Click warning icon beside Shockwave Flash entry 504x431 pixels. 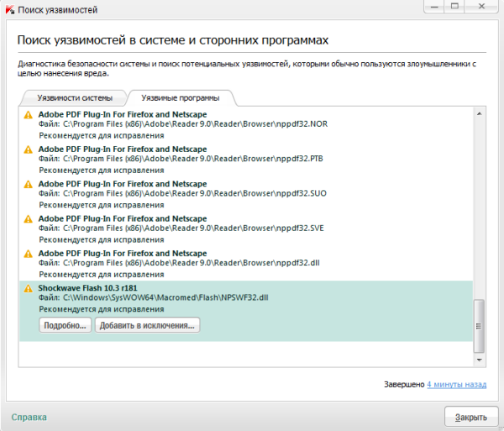[x=29, y=288]
